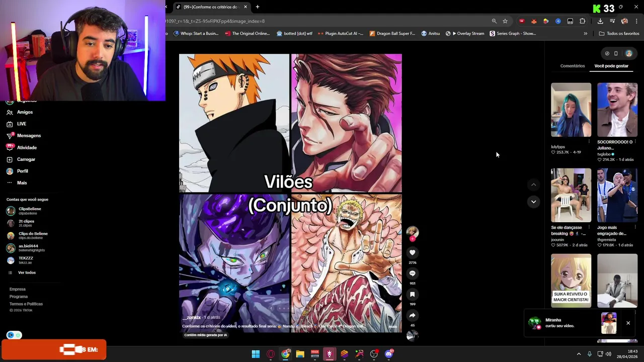
Task: Show hidden system tray icons
Action: click(x=579, y=354)
